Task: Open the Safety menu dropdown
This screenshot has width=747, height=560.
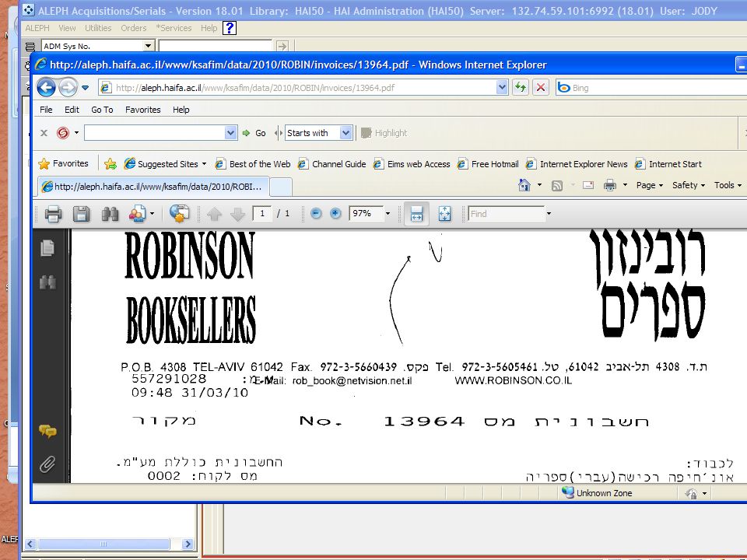Action: [x=689, y=185]
